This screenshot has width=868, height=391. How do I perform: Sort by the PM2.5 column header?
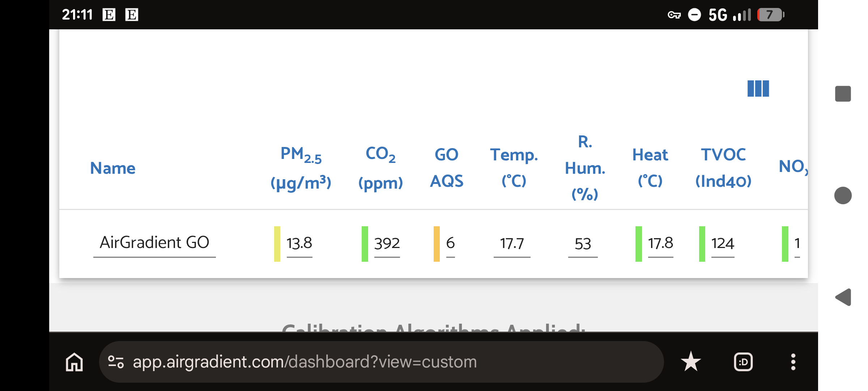point(301,168)
